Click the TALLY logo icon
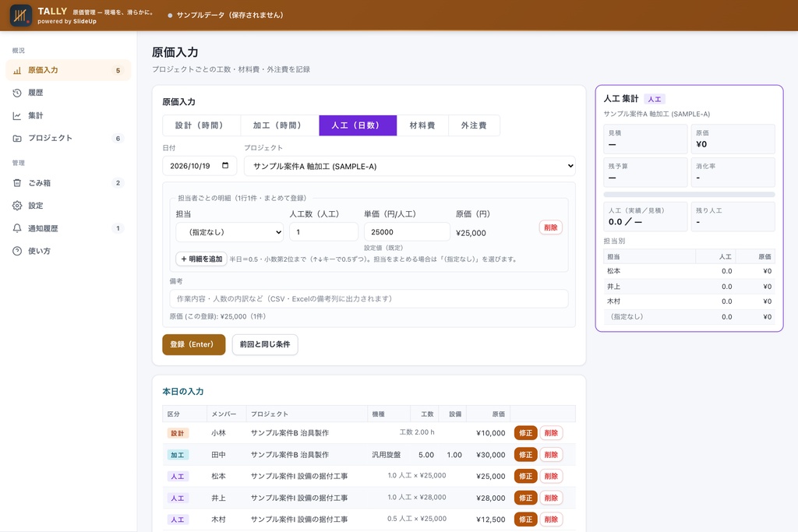 21,16
